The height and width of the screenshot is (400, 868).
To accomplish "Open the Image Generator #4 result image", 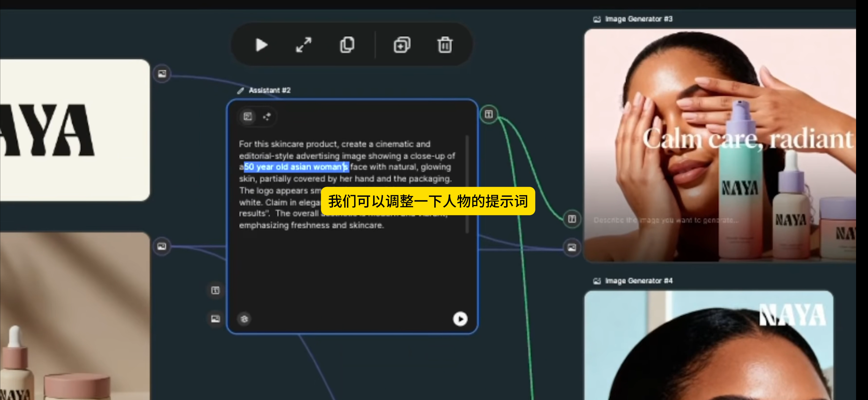I will [709, 345].
